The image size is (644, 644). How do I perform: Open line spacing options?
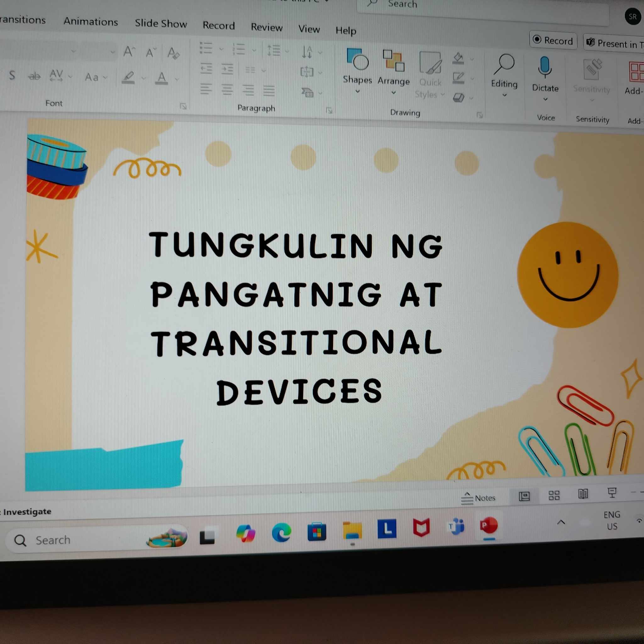pos(278,51)
